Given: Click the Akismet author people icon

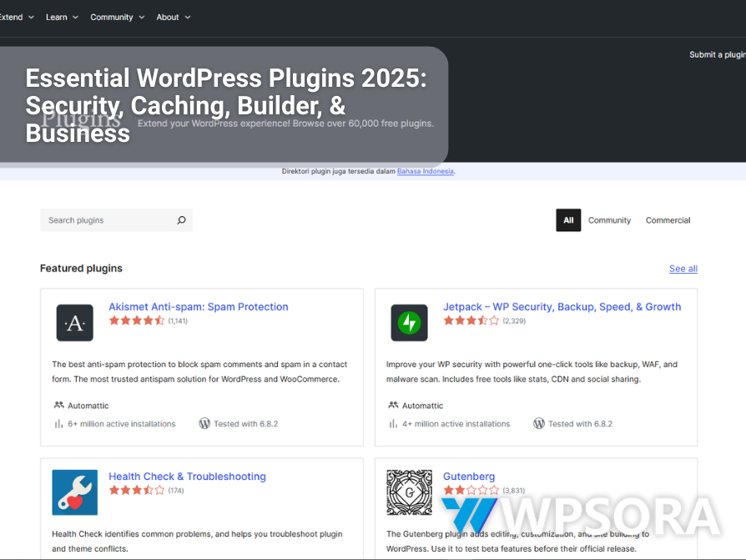Looking at the screenshot, I should tap(59, 406).
